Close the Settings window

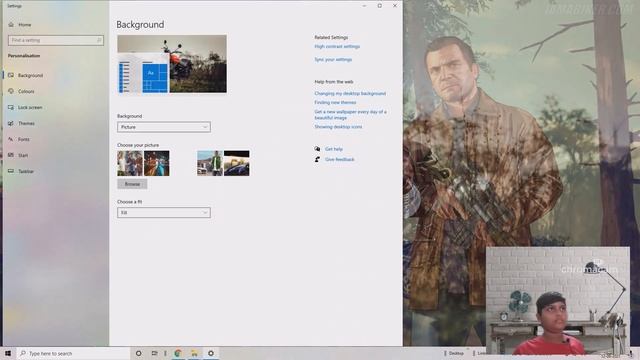click(395, 6)
